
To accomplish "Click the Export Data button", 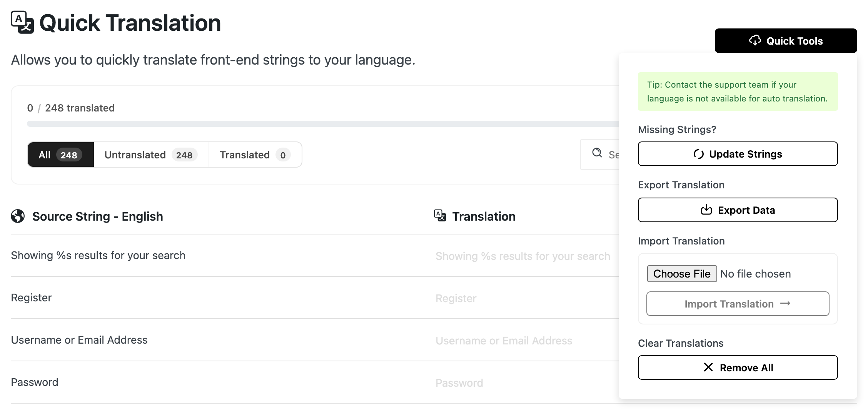I will (738, 210).
